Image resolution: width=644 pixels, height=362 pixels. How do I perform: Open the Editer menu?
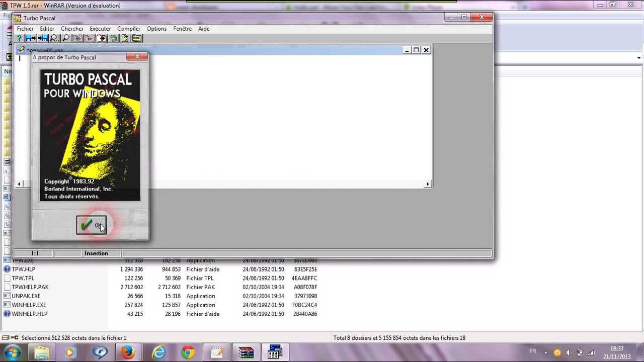click(47, 29)
